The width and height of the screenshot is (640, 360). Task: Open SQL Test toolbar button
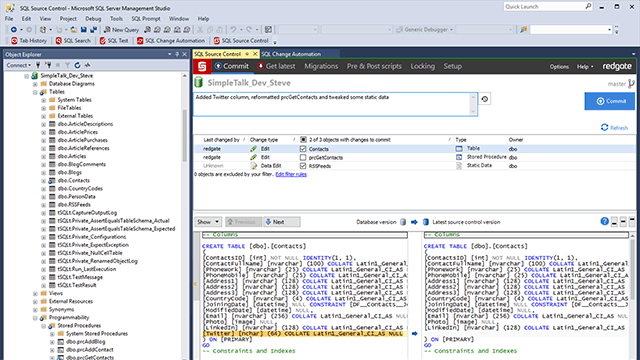point(114,40)
